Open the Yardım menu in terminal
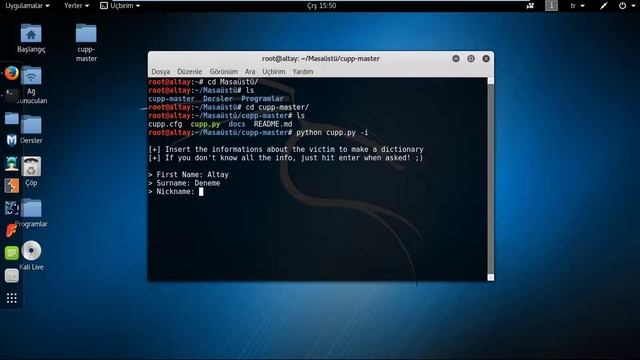Image resolution: width=640 pixels, height=360 pixels. (x=303, y=71)
